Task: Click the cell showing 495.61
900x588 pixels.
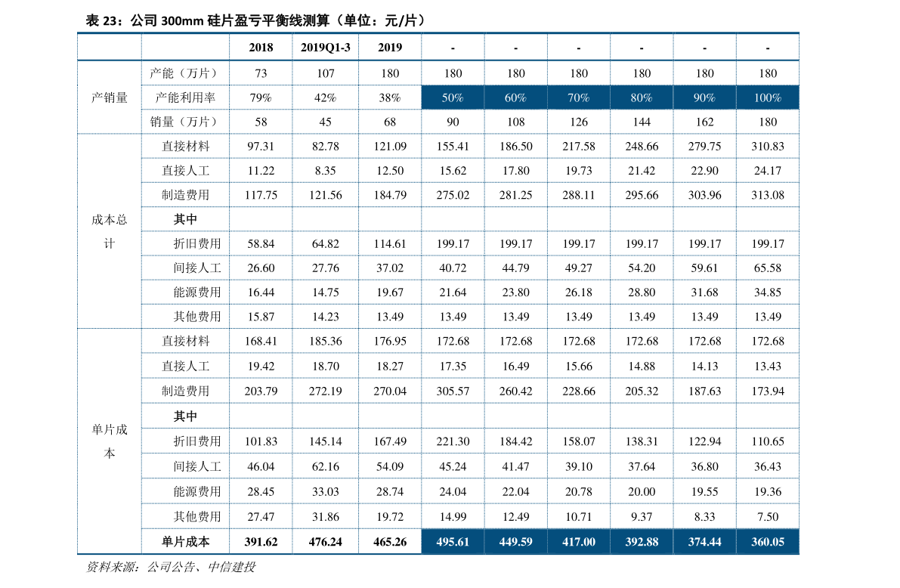Action: click(x=453, y=541)
